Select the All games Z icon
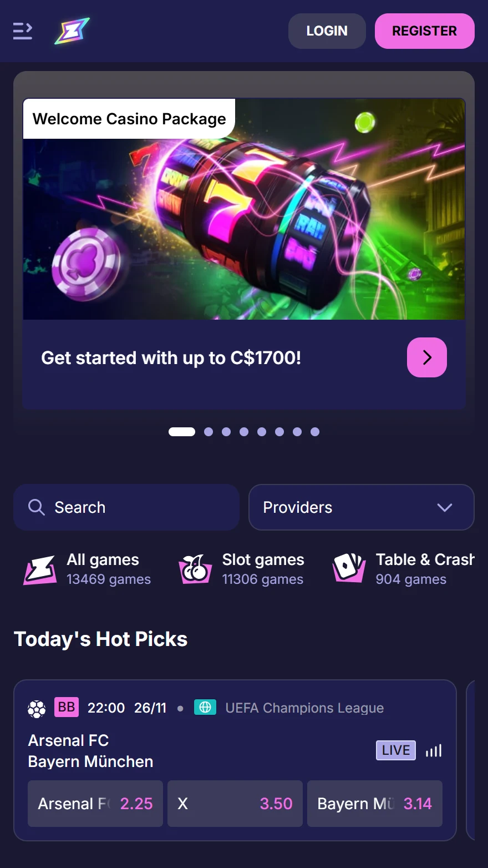The image size is (488, 868). (40, 569)
